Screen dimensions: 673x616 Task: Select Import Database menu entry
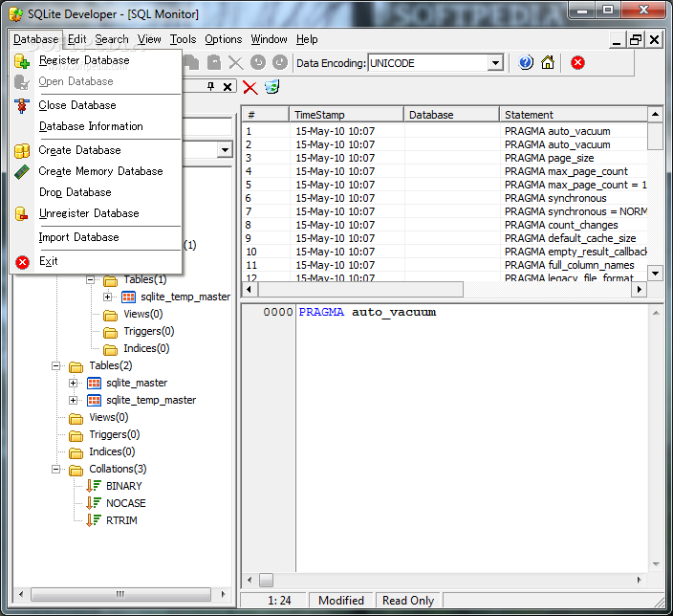pyautogui.click(x=96, y=237)
